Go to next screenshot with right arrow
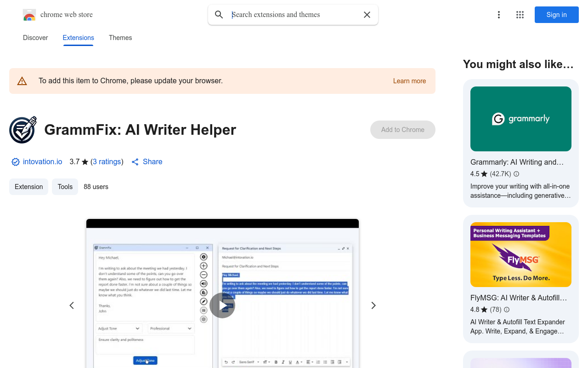This screenshot has width=588, height=368. point(373,305)
